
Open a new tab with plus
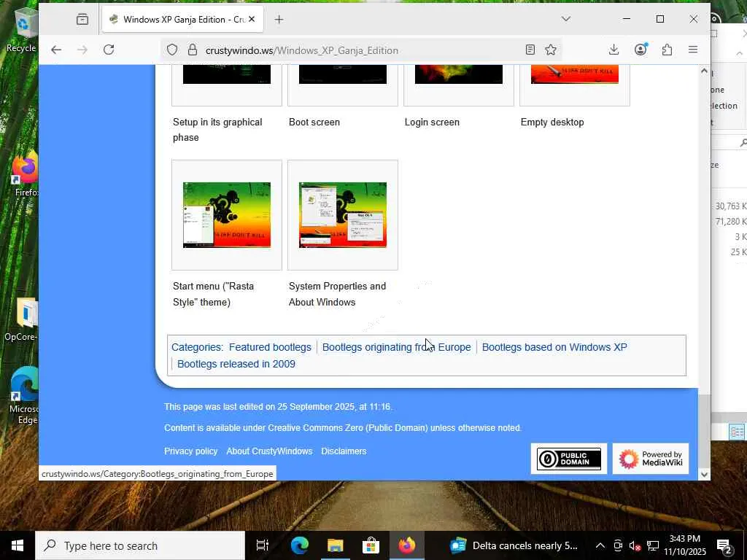tap(279, 20)
